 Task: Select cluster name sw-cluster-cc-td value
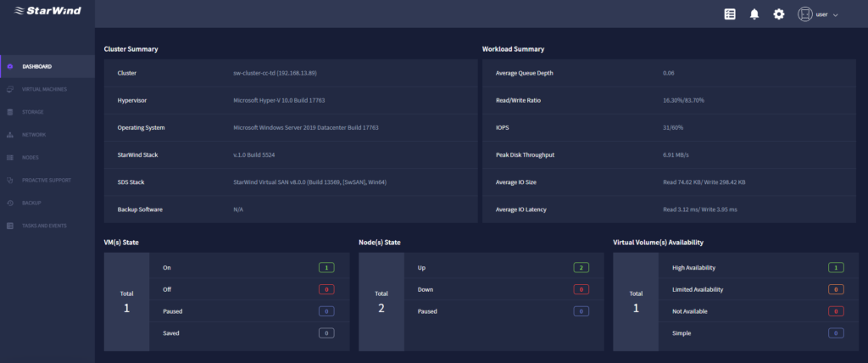pyautogui.click(x=275, y=73)
